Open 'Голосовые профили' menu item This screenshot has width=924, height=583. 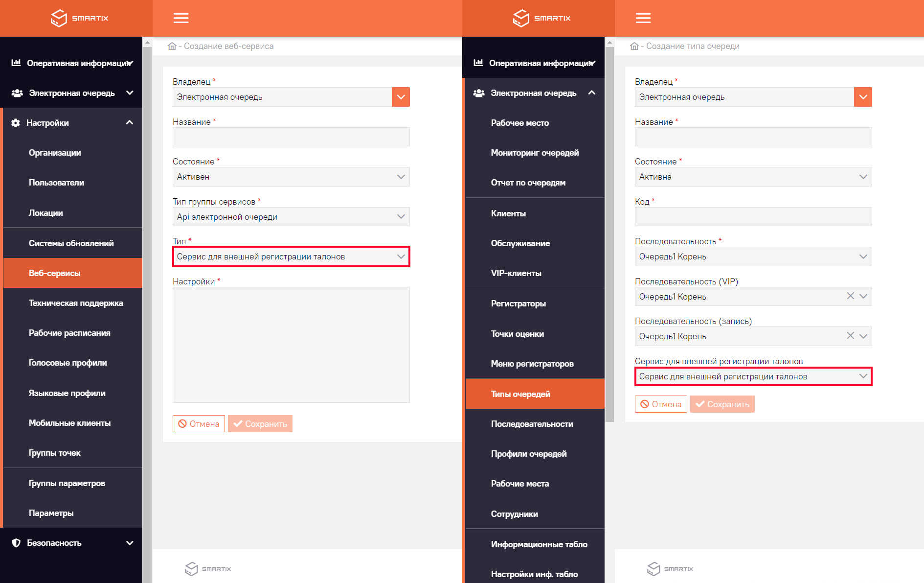[x=73, y=363]
